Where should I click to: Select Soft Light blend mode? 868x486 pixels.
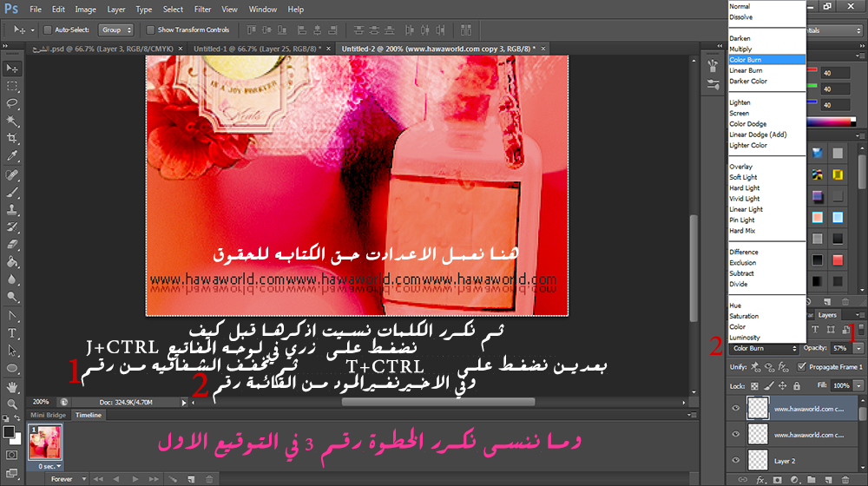click(x=743, y=177)
